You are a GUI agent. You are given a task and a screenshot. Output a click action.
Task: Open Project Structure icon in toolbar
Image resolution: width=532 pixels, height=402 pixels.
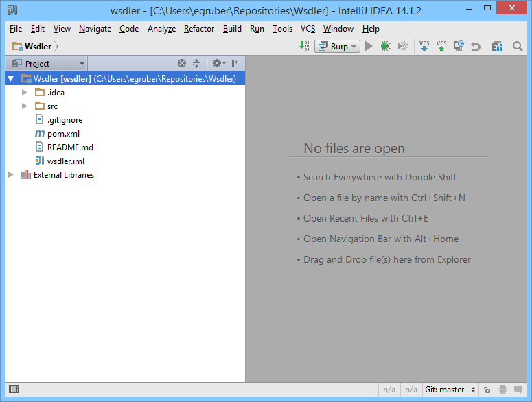pos(497,47)
